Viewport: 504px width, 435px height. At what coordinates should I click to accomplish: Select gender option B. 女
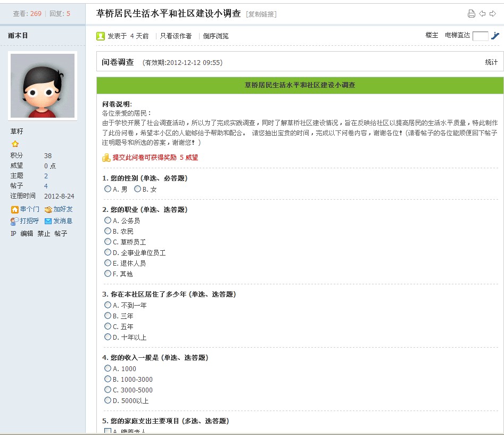tap(137, 189)
